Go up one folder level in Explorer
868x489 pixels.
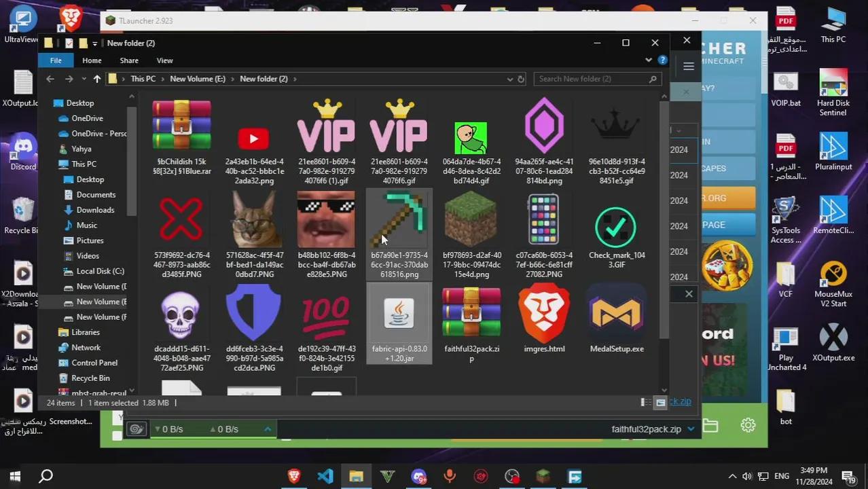(97, 79)
